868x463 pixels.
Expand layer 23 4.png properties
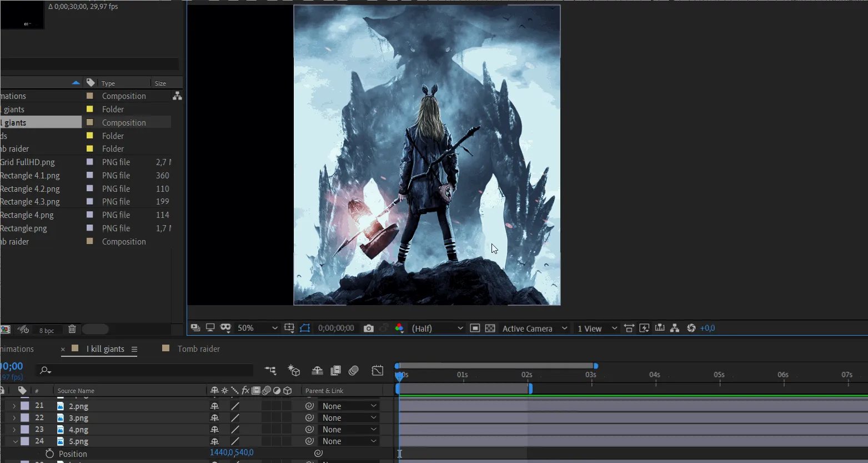[14, 430]
